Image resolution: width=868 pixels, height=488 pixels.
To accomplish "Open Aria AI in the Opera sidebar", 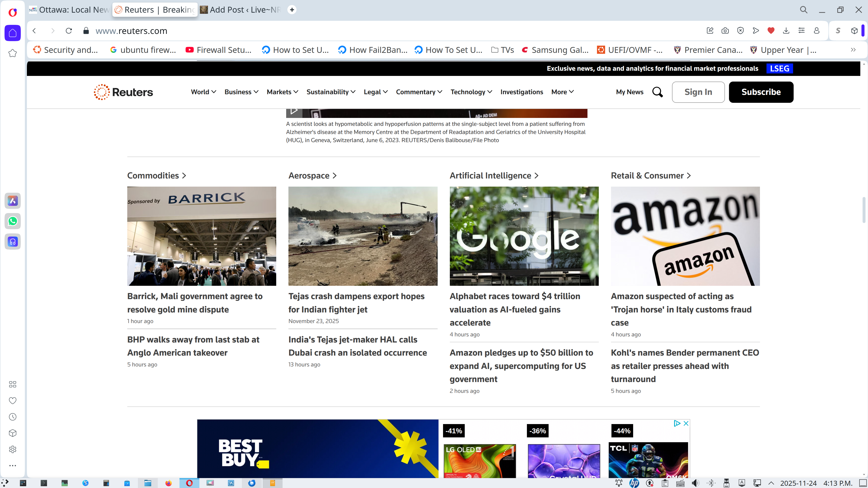I will coord(13,201).
